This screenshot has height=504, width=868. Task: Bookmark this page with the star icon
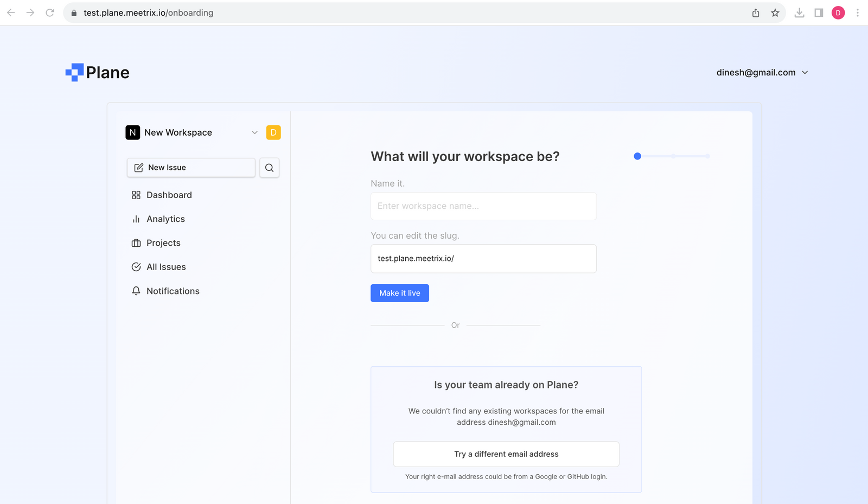click(x=775, y=13)
